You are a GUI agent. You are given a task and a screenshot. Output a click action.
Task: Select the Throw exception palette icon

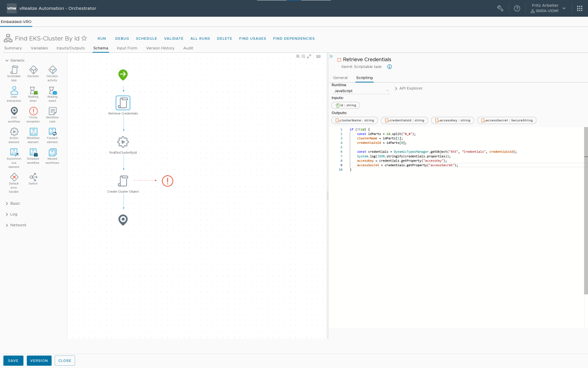[33, 111]
